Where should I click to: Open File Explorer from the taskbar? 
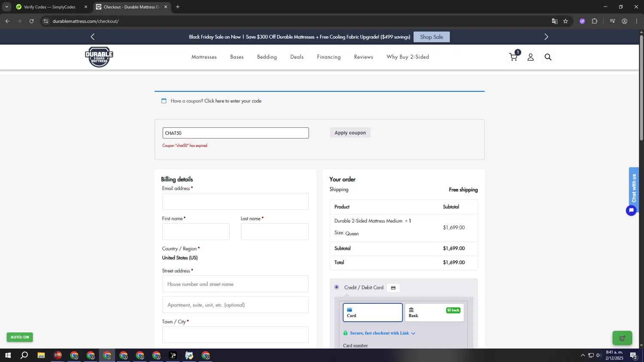[41, 355]
